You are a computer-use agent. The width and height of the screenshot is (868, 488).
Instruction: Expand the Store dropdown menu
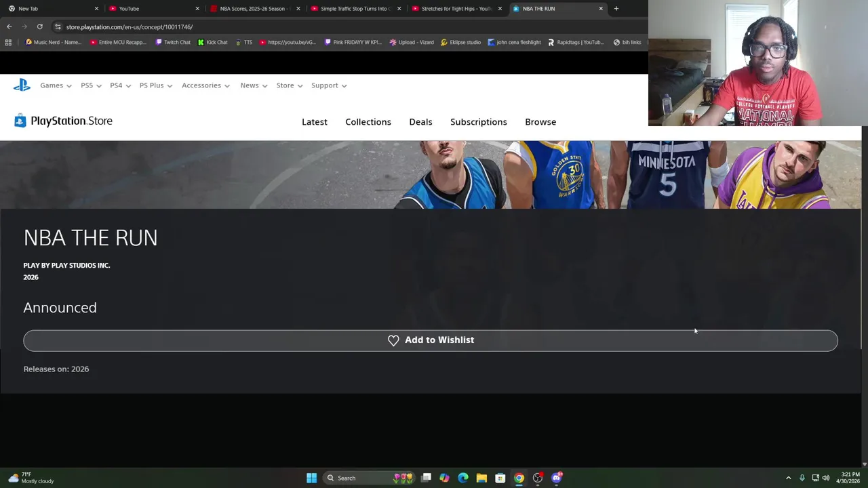tap(290, 85)
